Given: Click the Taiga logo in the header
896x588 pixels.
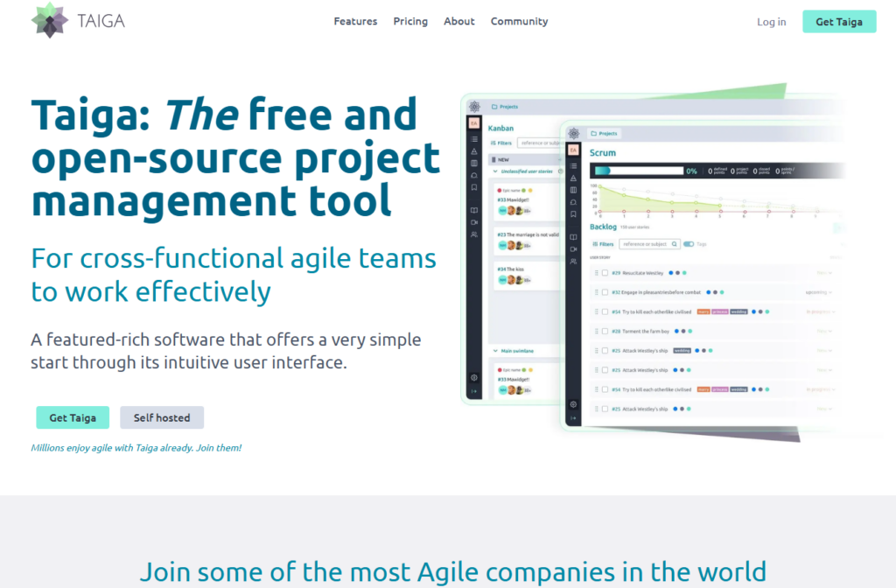Looking at the screenshot, I should coord(78,21).
